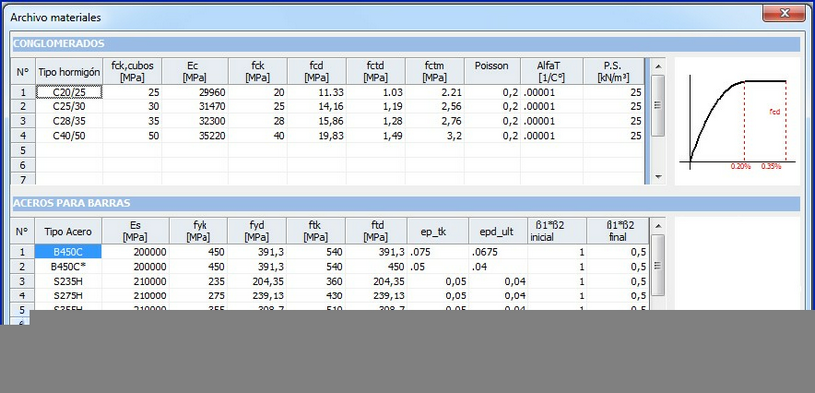Click the epd_ult value .04 for B450C*
The width and height of the screenshot is (815, 393).
click(x=480, y=267)
